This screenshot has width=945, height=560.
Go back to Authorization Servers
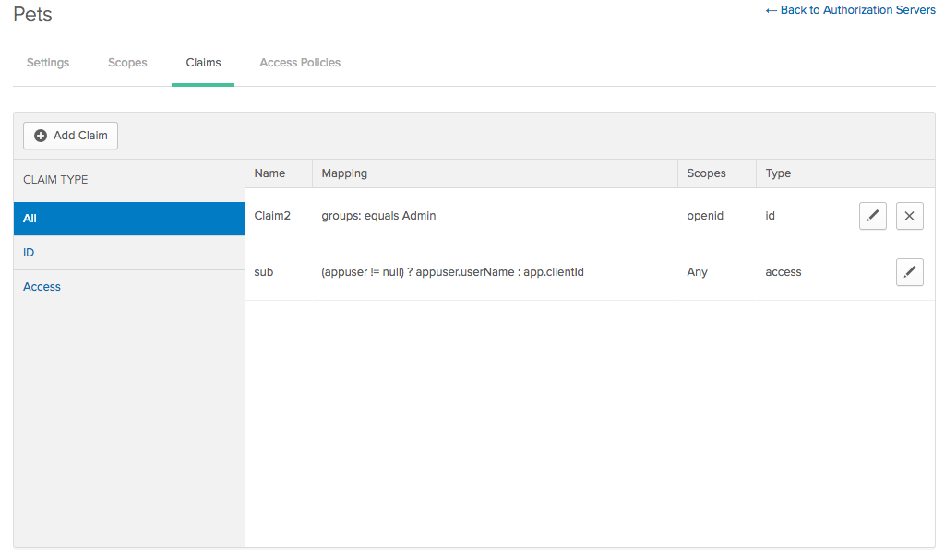(850, 10)
